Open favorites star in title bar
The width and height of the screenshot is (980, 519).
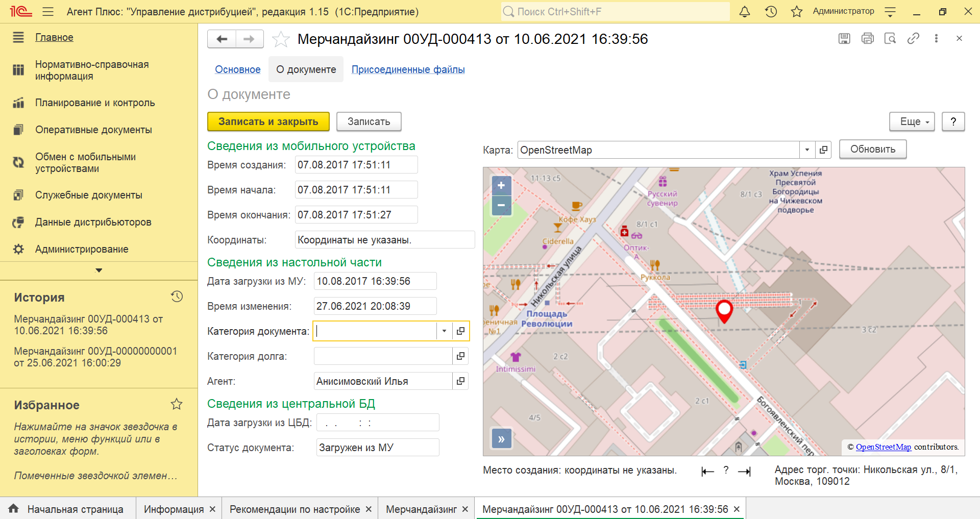click(x=797, y=11)
